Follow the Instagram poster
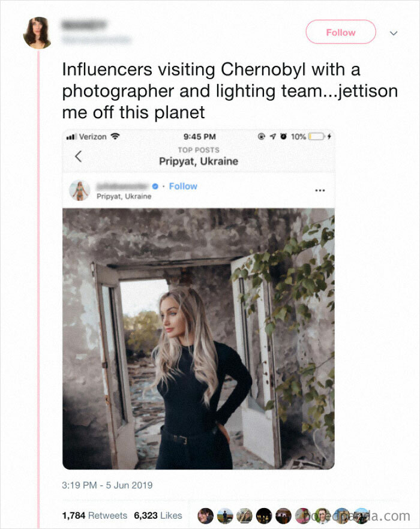This screenshot has width=420, height=529. [184, 186]
